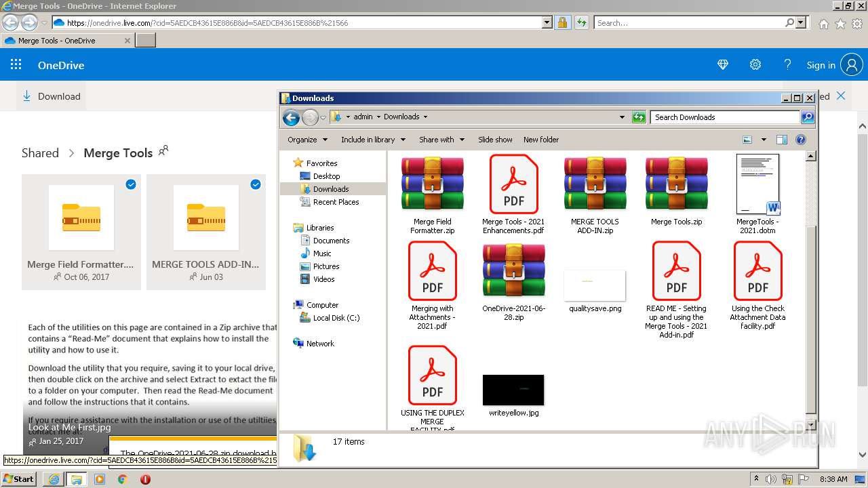Click New folder in the Explorer toolbar

point(541,140)
